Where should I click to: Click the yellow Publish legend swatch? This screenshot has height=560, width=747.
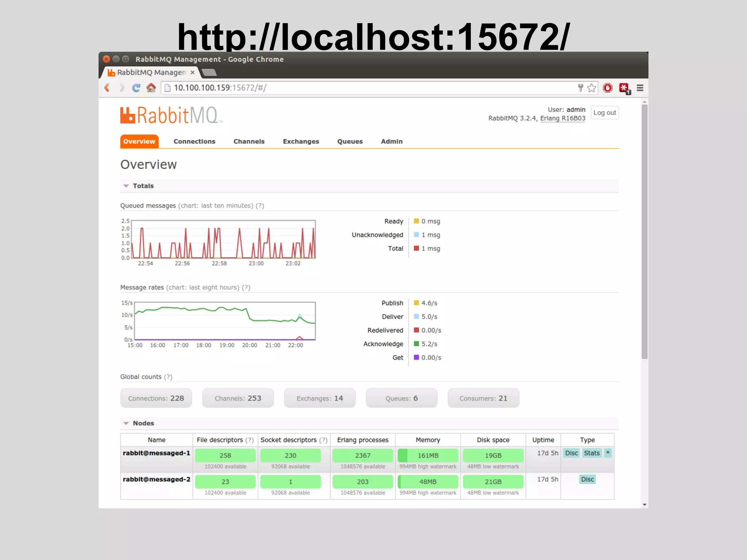416,303
